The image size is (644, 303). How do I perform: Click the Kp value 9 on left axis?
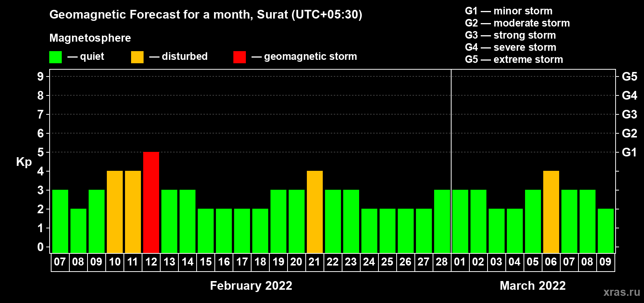pyautogui.click(x=41, y=77)
